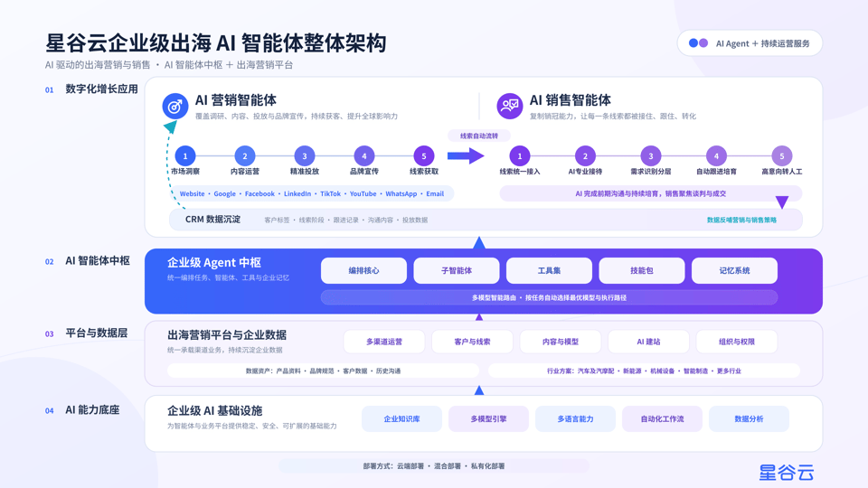Open the 自动化工作流 card
The image size is (868, 488).
click(662, 418)
